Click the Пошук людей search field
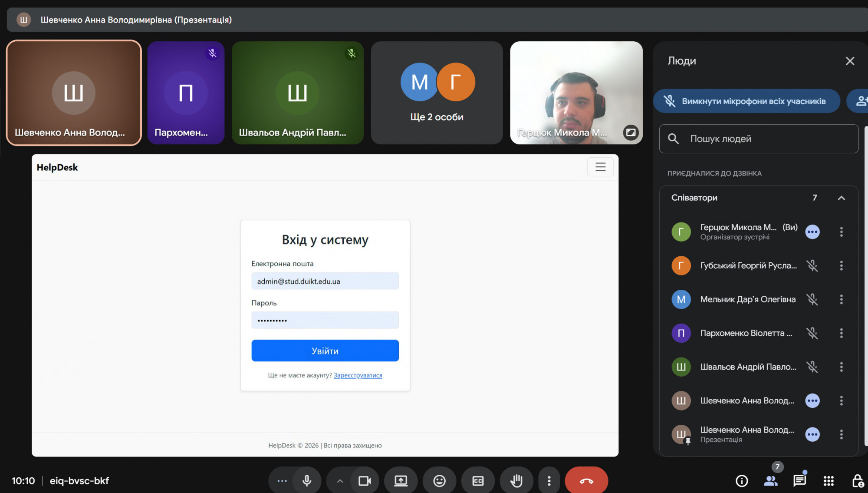868x493 pixels. pos(759,139)
